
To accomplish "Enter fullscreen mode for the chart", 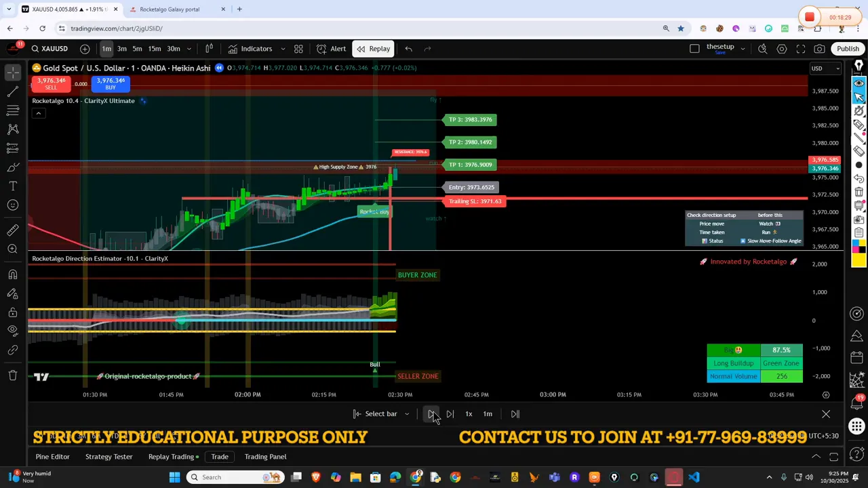I will tap(801, 49).
